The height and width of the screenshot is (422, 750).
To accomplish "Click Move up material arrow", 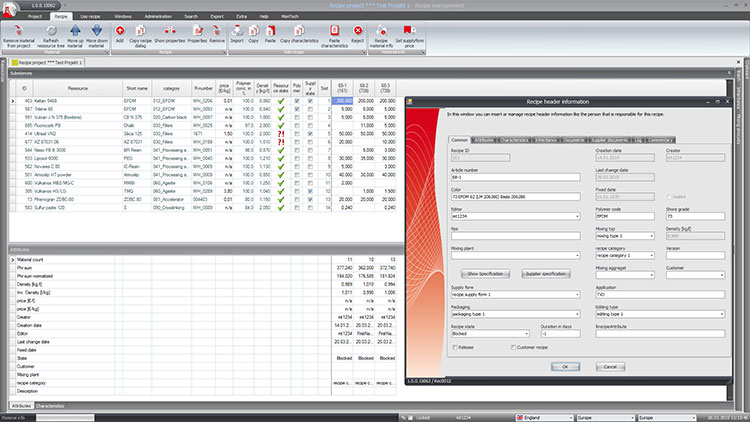I will pyautogui.click(x=75, y=31).
